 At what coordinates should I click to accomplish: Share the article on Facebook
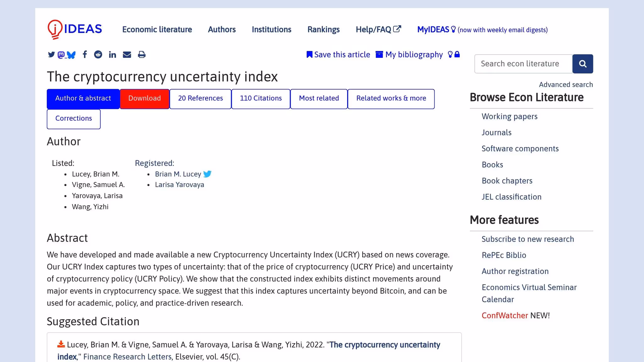pos(85,54)
